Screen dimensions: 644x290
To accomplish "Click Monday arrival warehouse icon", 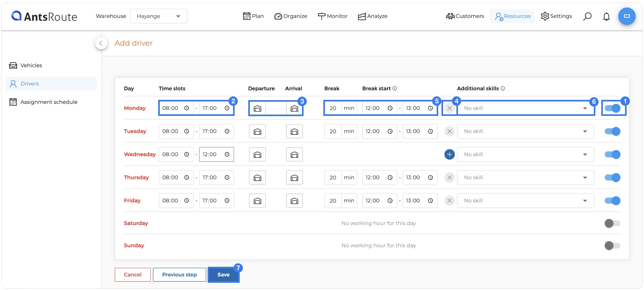I will point(294,108).
